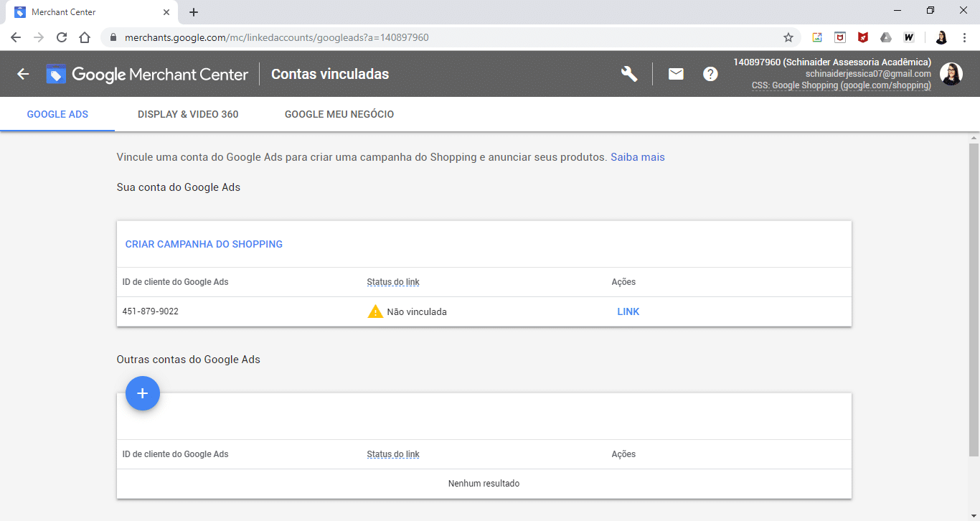Reload the page
The image size is (980, 521).
coord(62,37)
